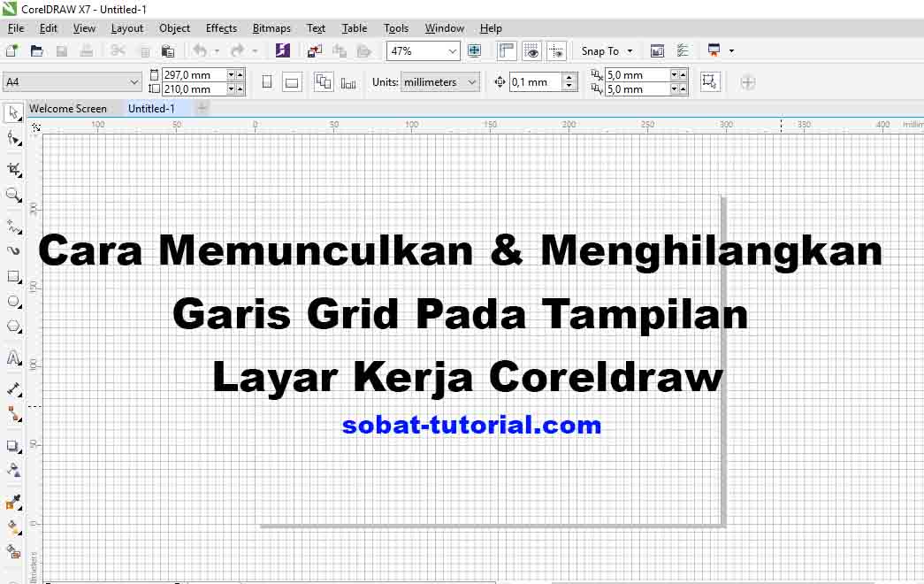Set page to Landscape orientation

[292, 82]
